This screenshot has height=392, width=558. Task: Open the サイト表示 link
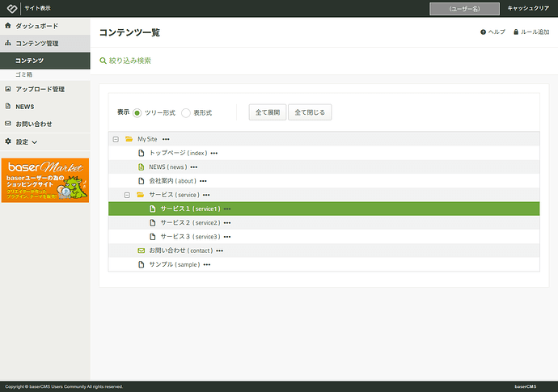(37, 8)
